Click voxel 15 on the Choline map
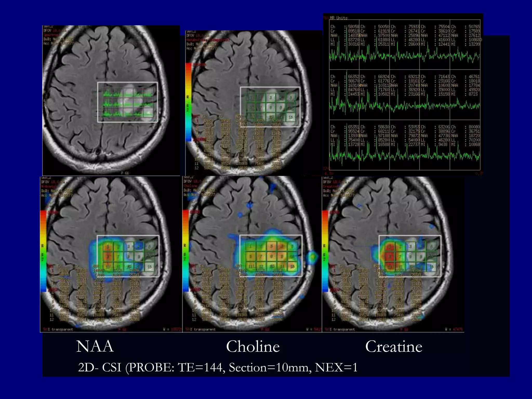Viewport: 532px width, 399px height. tap(292, 266)
